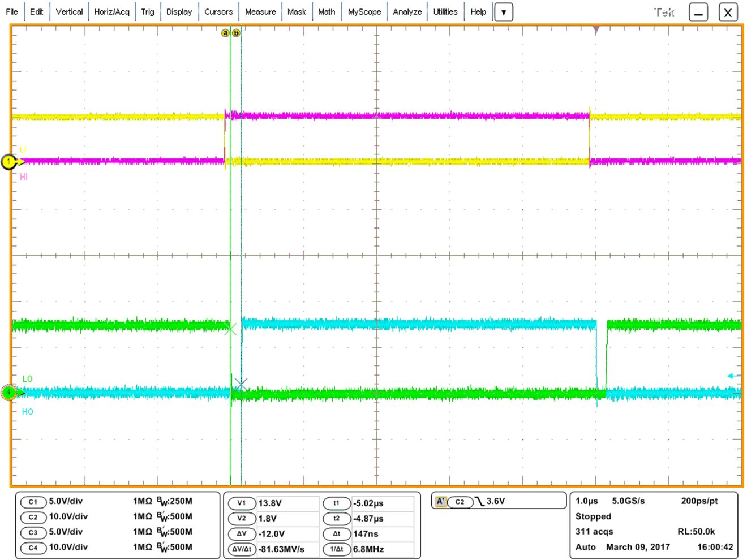This screenshot has height=560, width=747.
Task: Open C2 vertical settings via its badge
Action: click(34, 517)
